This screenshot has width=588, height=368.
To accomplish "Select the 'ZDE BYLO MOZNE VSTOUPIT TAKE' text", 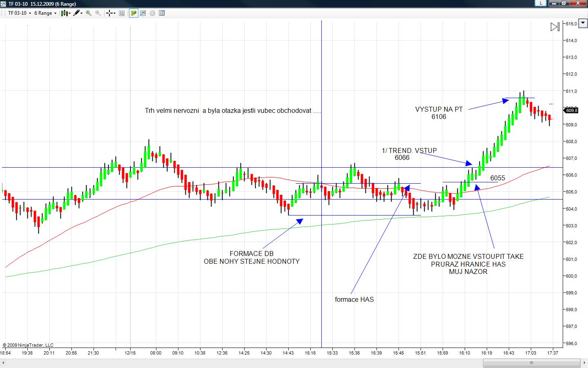I will (x=468, y=256).
